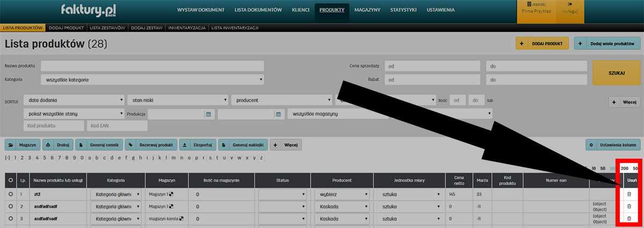Open the Magazyny menu item
644x228 pixels.
click(x=368, y=10)
